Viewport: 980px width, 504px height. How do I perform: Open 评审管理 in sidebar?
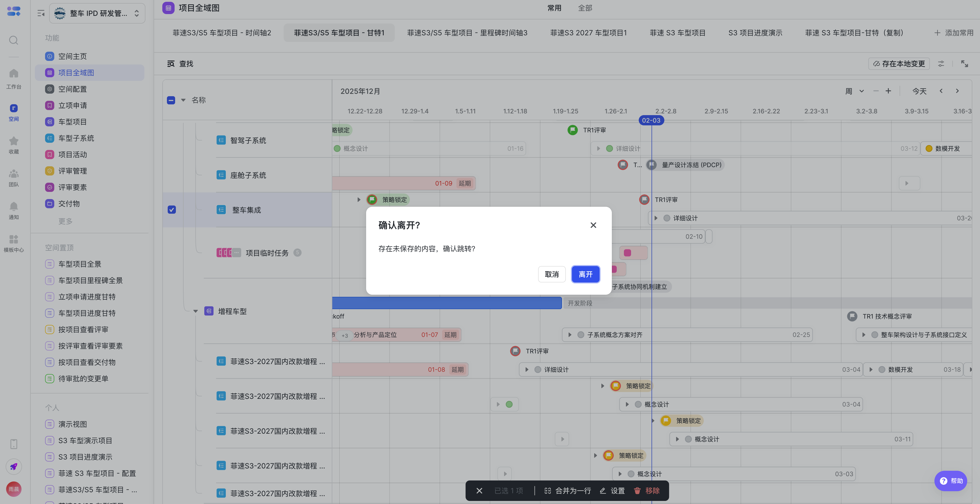[90, 171]
